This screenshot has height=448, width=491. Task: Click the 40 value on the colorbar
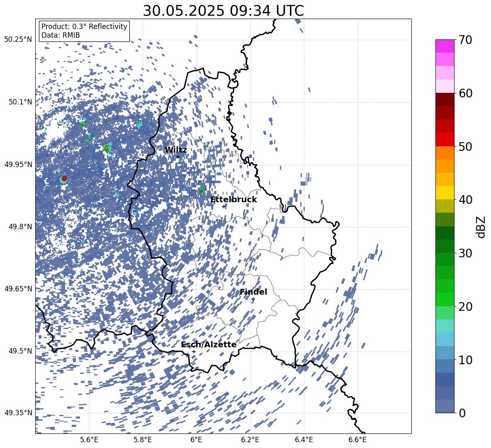tap(465, 200)
